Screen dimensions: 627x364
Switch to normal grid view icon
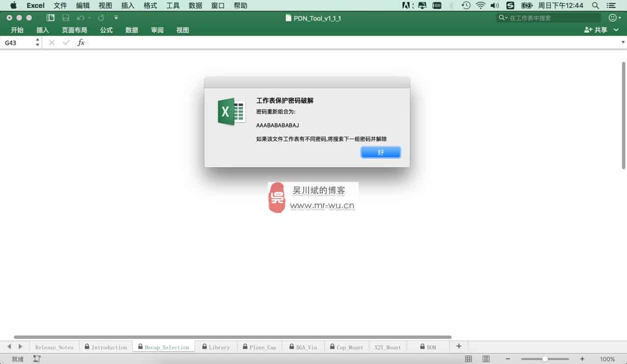[468, 359]
